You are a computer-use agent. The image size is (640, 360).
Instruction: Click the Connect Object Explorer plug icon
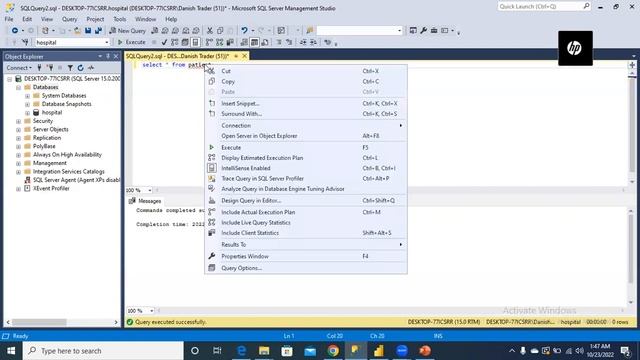[x=40, y=68]
